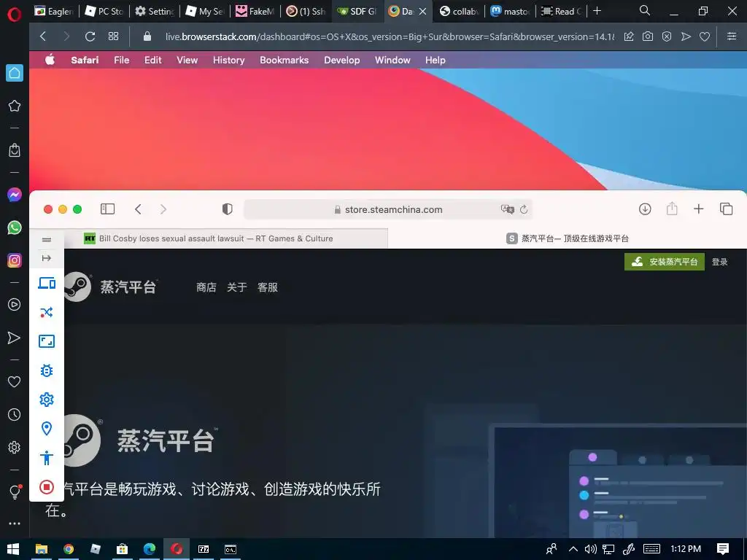
Task: Open Opera bookmarks star in sidebar
Action: click(15, 106)
